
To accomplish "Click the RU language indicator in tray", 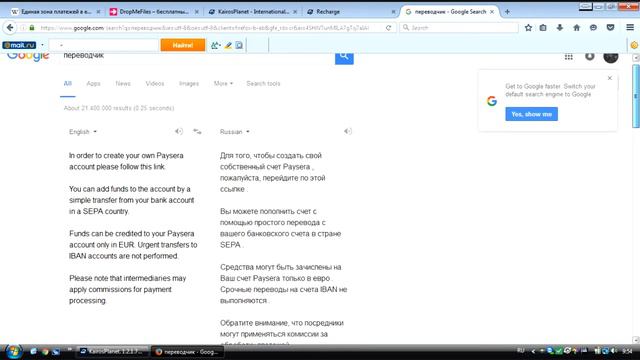I will click(520, 351).
